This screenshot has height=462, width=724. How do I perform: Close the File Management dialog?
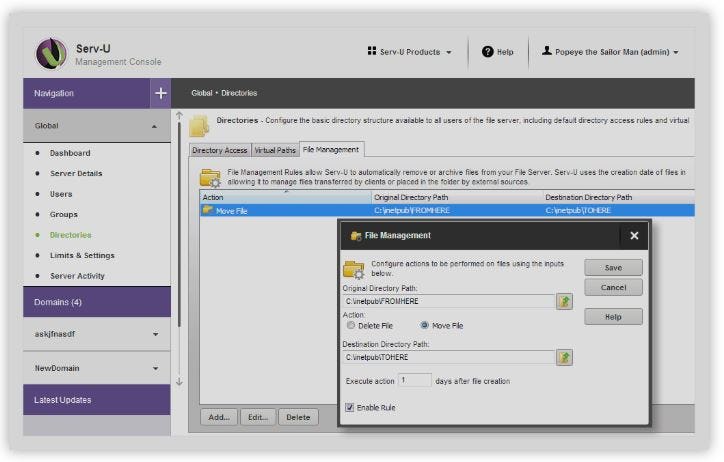[x=634, y=236]
